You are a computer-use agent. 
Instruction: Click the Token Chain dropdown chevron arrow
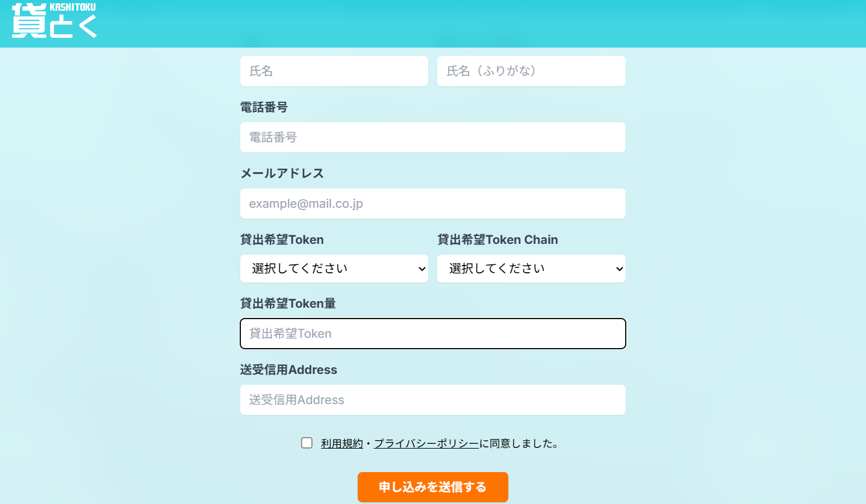[620, 270]
